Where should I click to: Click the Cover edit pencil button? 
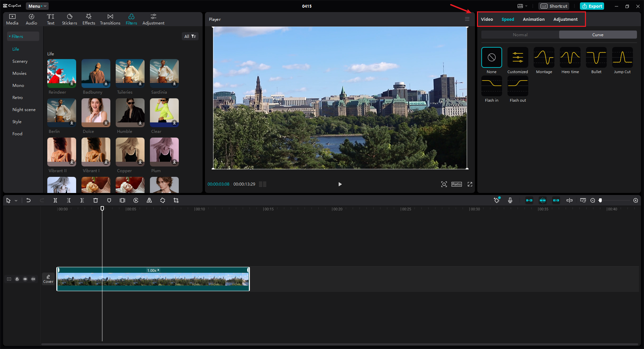pyautogui.click(x=48, y=279)
